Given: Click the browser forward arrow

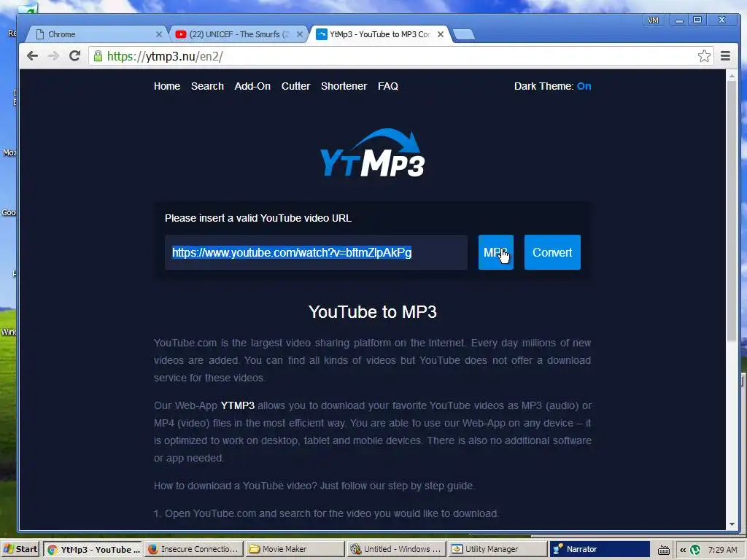Looking at the screenshot, I should tap(53, 56).
